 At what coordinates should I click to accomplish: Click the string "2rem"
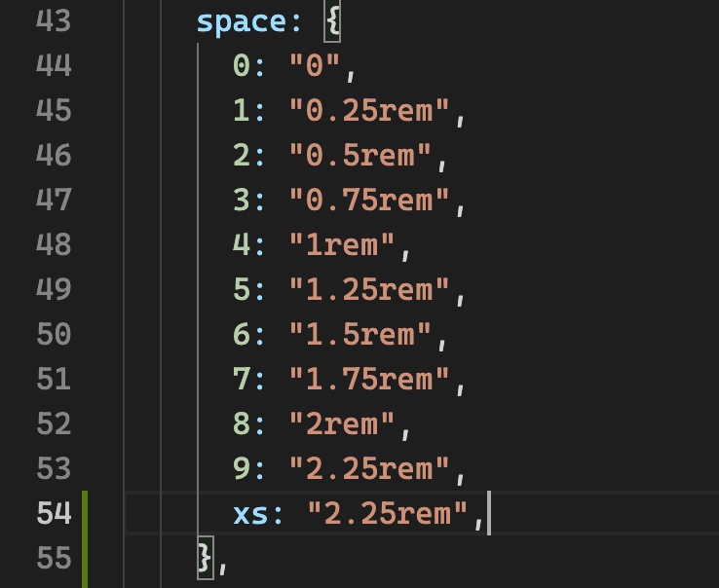pos(342,423)
